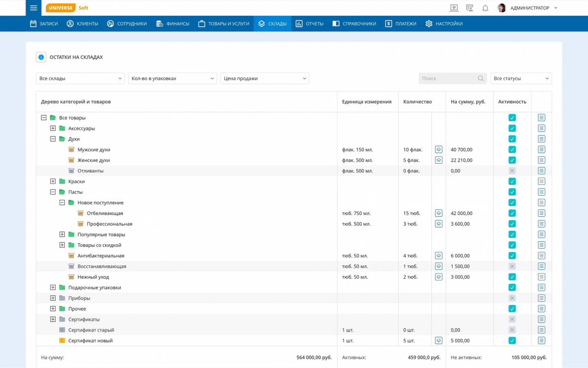The width and height of the screenshot is (588, 368).
Task: Open Настройки section
Action: pyautogui.click(x=444, y=23)
